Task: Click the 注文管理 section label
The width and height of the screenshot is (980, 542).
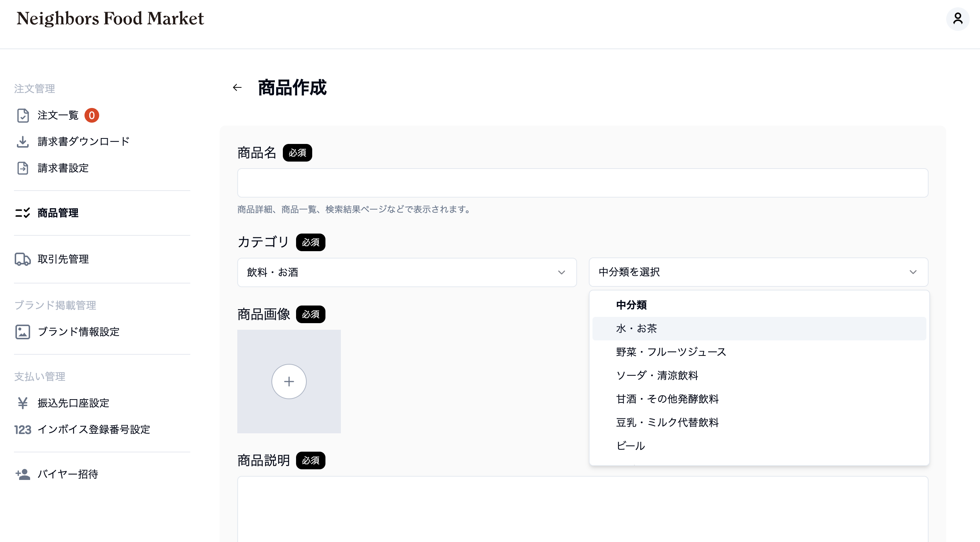Action: [35, 88]
